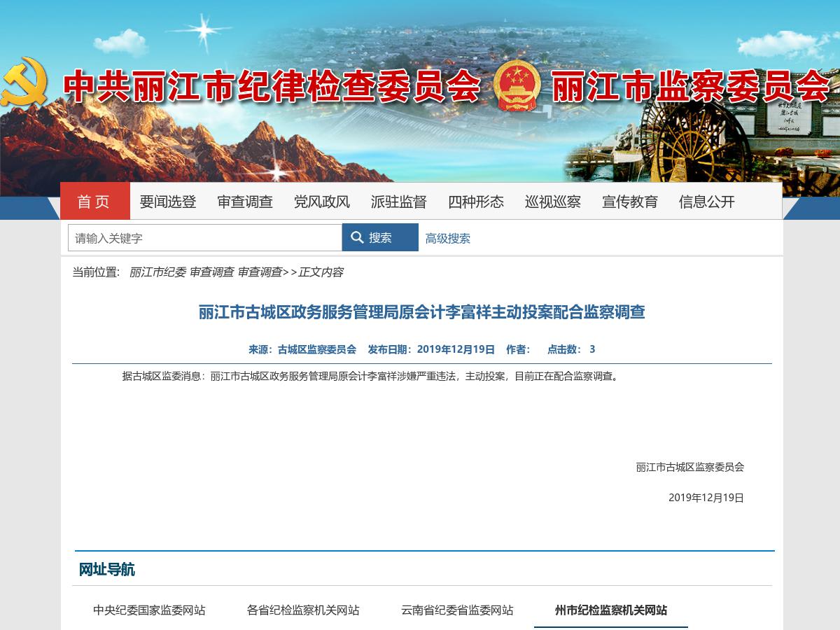840x630 pixels.
Task: Open the 要闻选登 menu item
Action: [168, 202]
